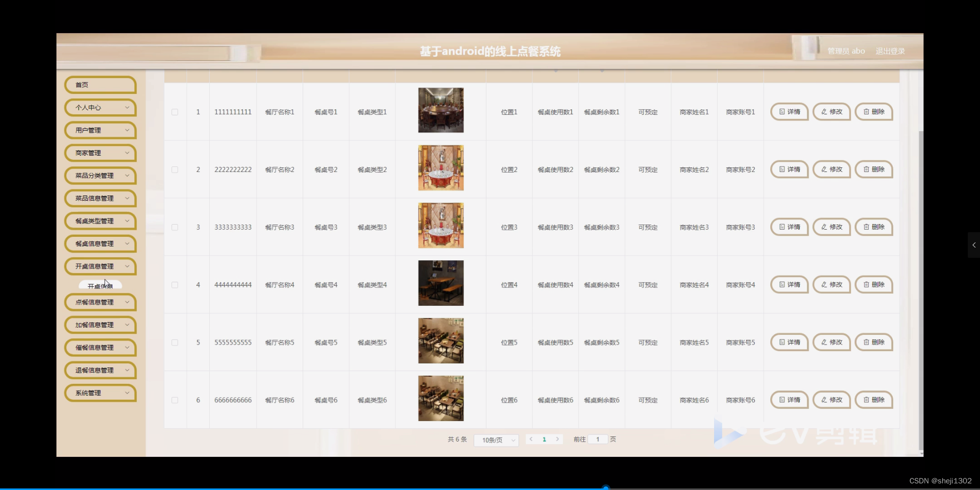Select 首页 in the sidebar menu
This screenshot has height=490, width=980.
click(100, 85)
